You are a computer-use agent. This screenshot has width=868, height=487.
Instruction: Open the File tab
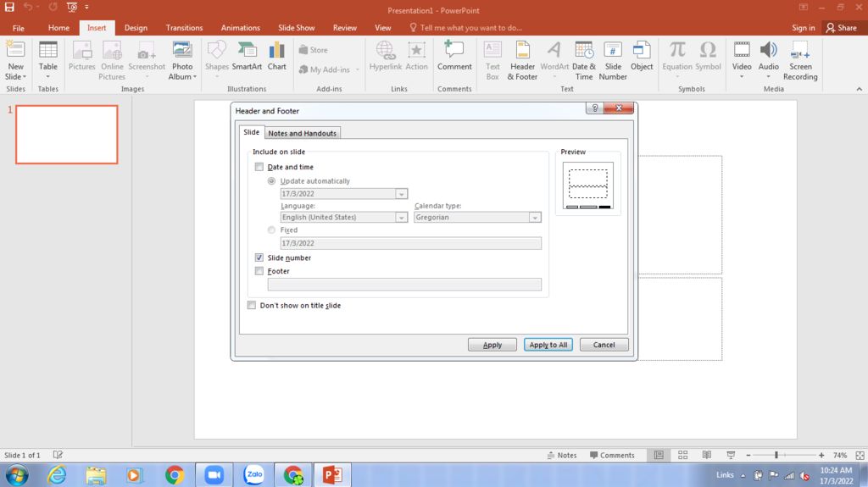coord(19,28)
